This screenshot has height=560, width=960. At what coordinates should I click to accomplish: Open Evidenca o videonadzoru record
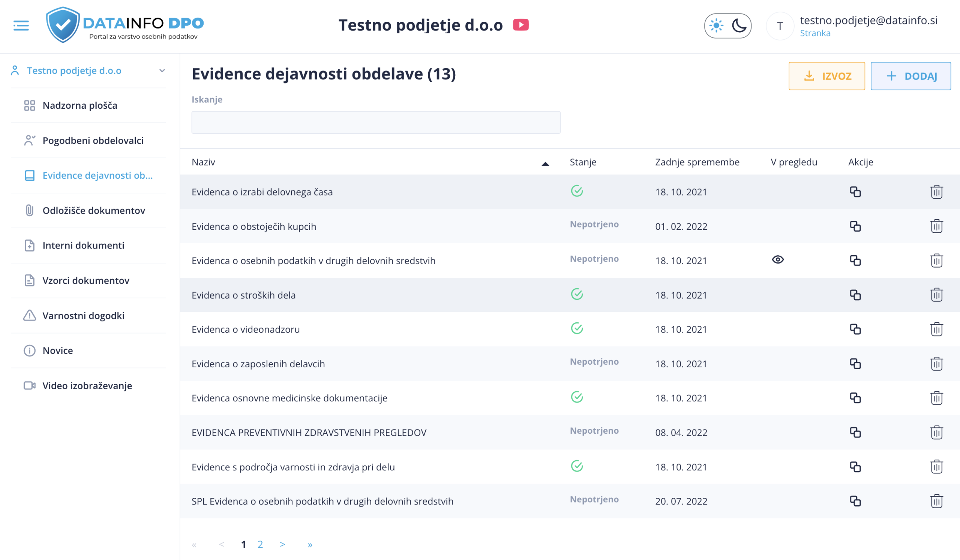pos(246,330)
